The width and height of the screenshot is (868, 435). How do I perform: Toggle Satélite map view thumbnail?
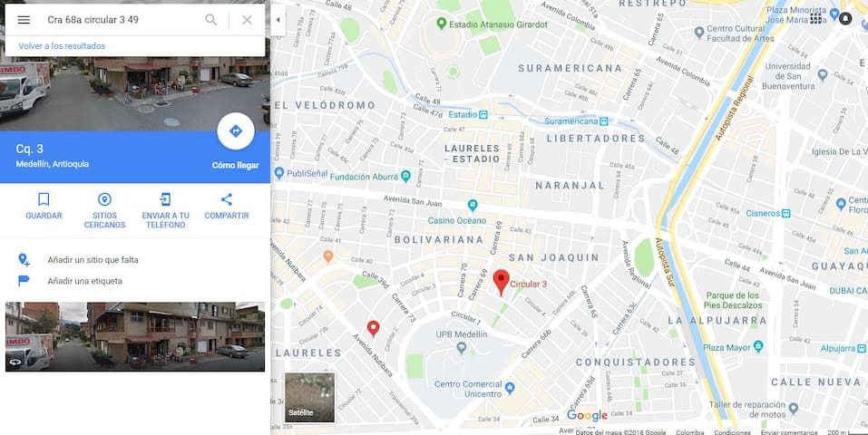[309, 397]
